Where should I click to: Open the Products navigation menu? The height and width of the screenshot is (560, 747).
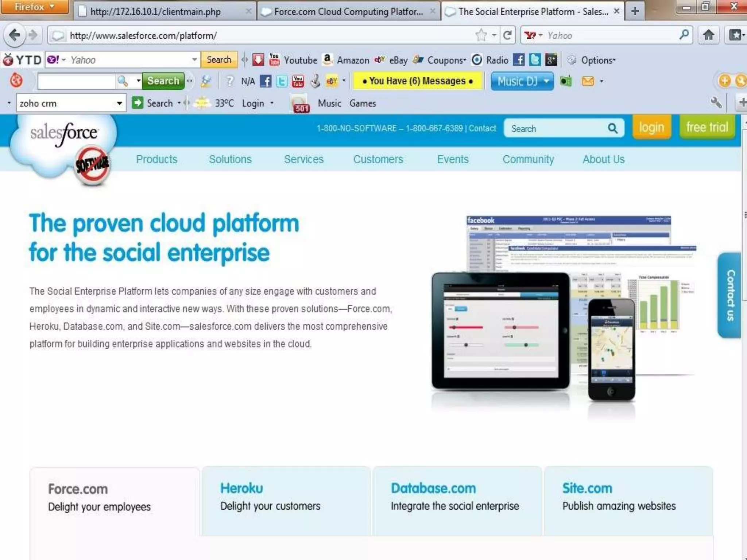pyautogui.click(x=156, y=159)
